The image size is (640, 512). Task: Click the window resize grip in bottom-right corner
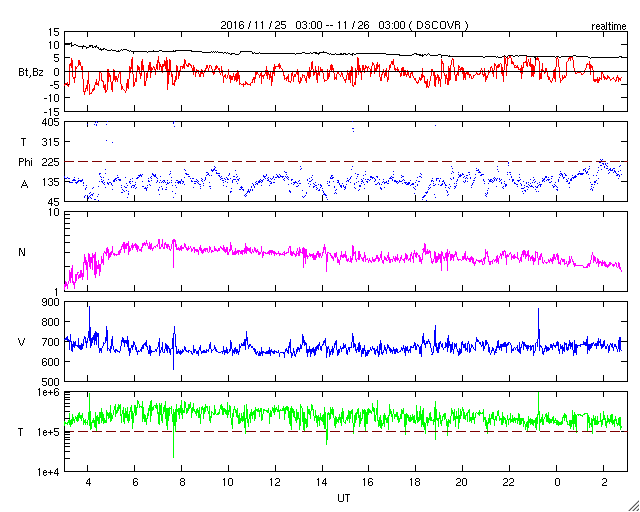634,506
